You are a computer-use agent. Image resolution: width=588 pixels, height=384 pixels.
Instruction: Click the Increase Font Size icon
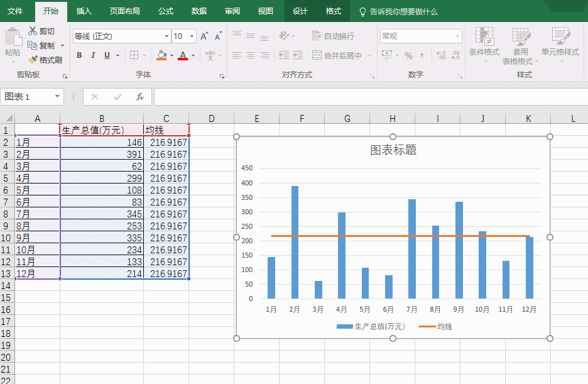[204, 36]
